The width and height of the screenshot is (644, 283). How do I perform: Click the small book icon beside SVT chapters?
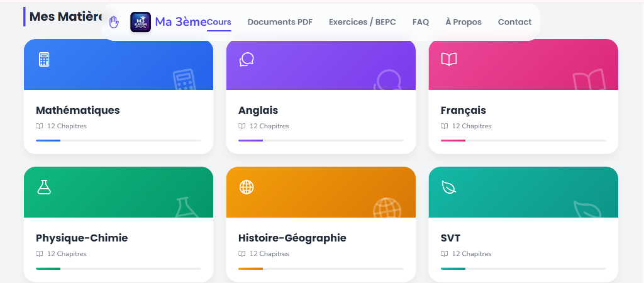click(445, 254)
